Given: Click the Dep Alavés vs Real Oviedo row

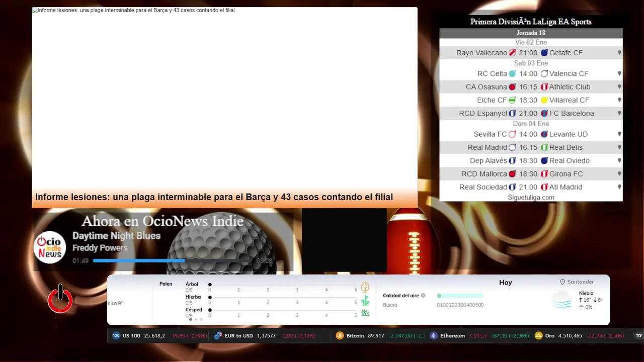Looking at the screenshot, I should (531, 161).
